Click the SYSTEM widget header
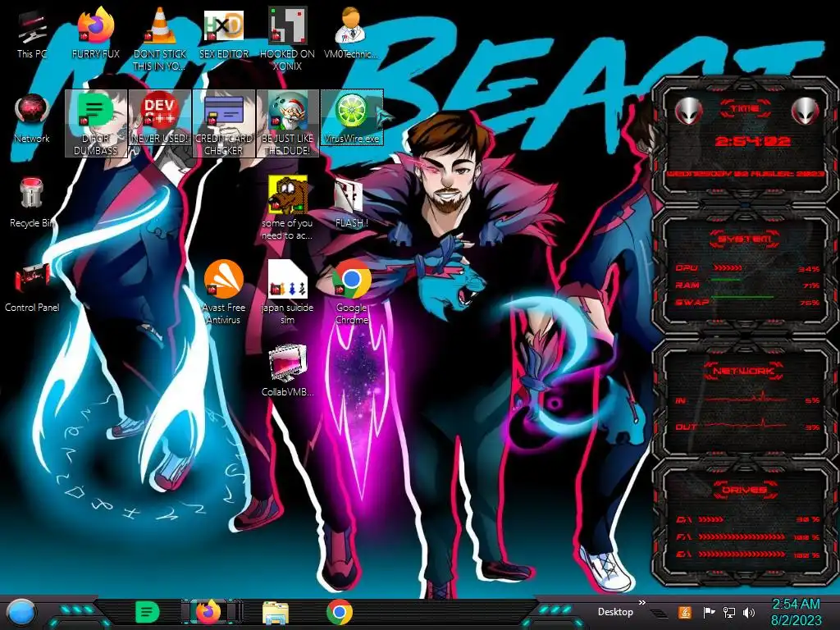This screenshot has height=630, width=840. click(x=745, y=239)
